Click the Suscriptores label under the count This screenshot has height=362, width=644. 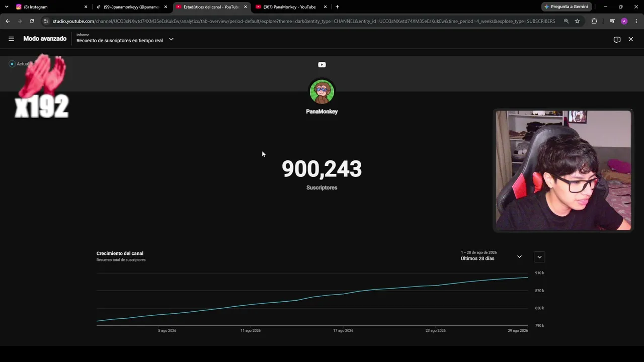pos(322,188)
